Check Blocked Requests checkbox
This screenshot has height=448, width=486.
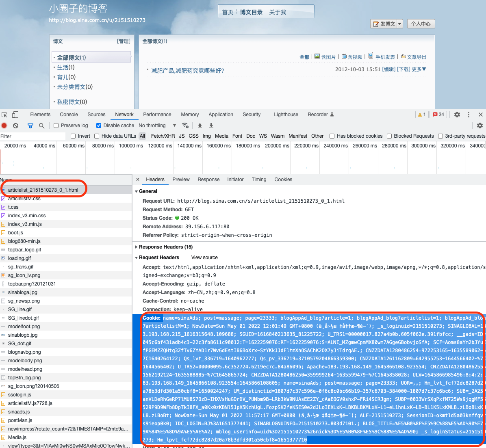click(389, 136)
